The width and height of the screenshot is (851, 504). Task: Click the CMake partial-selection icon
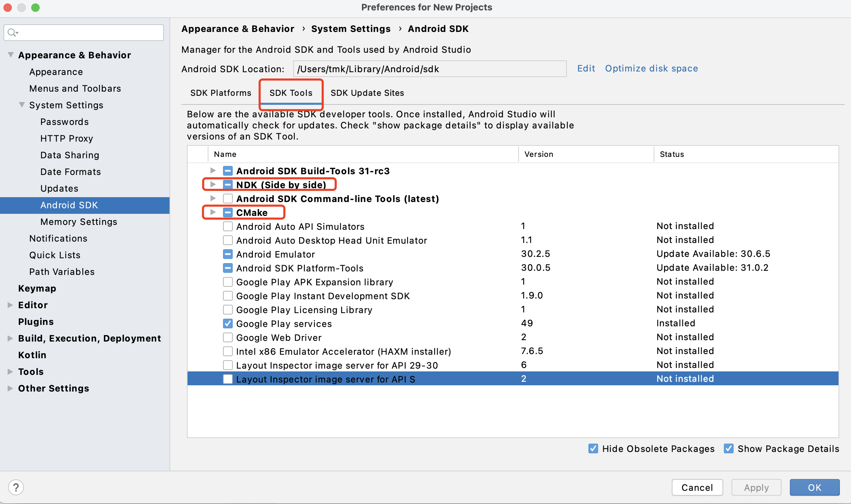click(228, 212)
